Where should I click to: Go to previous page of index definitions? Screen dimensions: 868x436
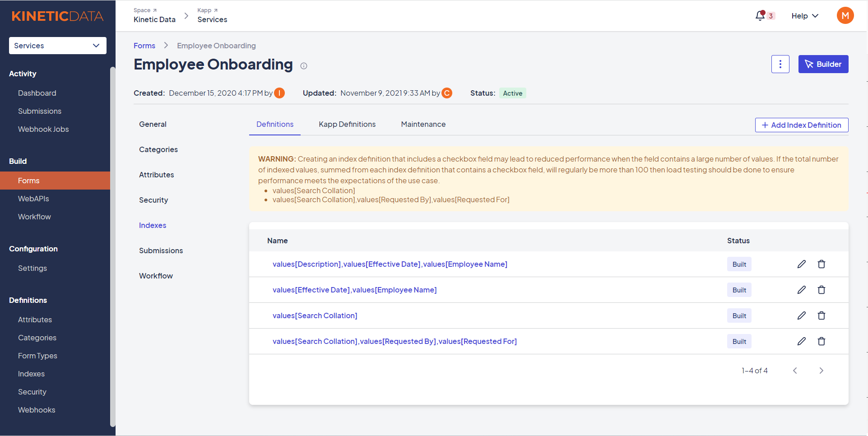(x=795, y=371)
